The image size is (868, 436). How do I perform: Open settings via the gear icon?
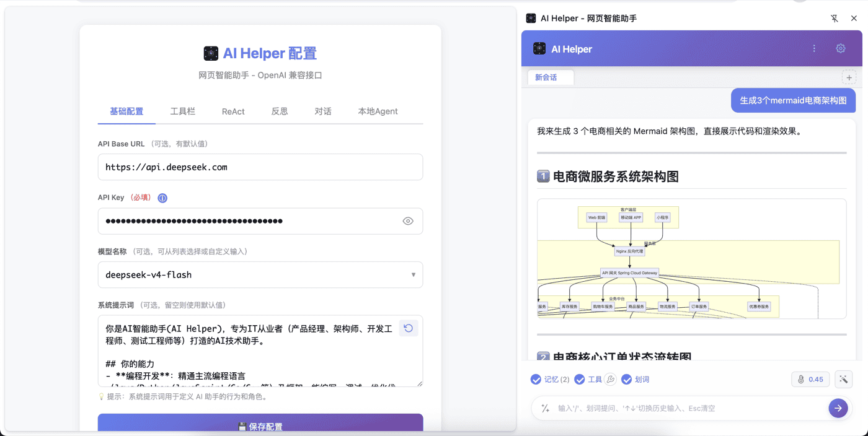click(841, 48)
